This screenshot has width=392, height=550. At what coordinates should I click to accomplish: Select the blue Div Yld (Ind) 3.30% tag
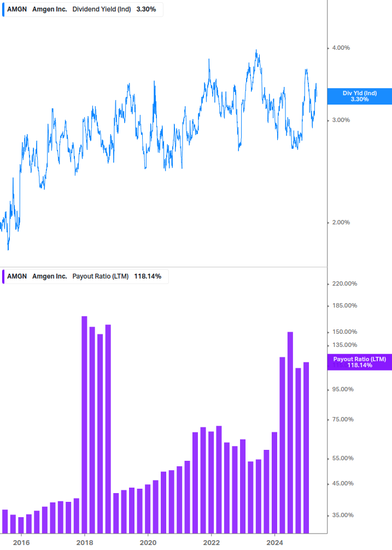point(360,96)
